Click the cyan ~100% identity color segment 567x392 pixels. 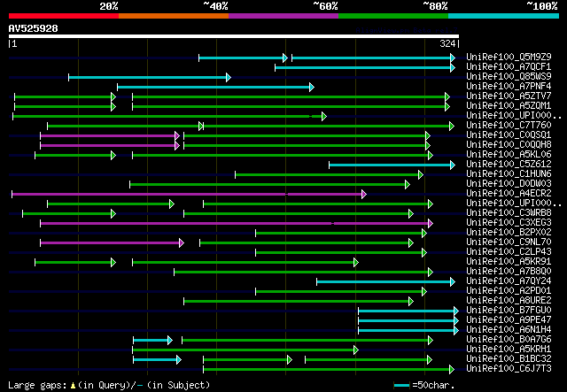(x=503, y=16)
